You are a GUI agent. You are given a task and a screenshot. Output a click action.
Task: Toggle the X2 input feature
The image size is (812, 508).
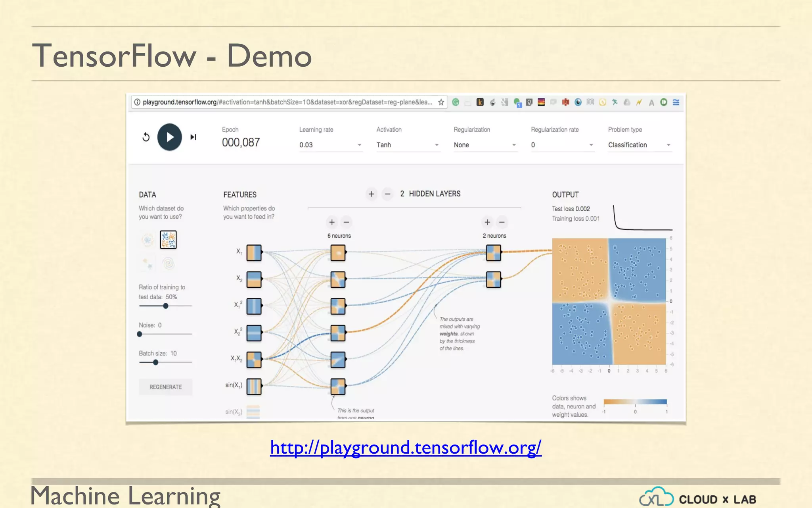(254, 279)
